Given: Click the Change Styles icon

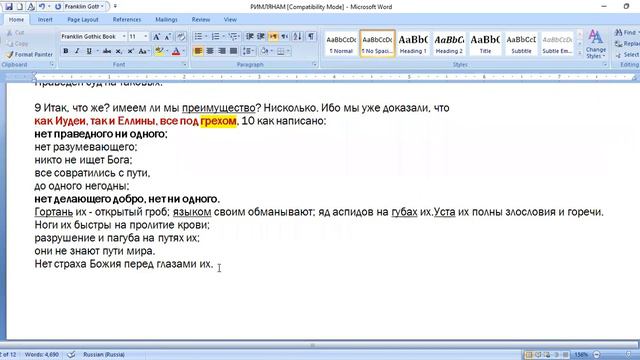Looking at the screenshot, I should 596,44.
